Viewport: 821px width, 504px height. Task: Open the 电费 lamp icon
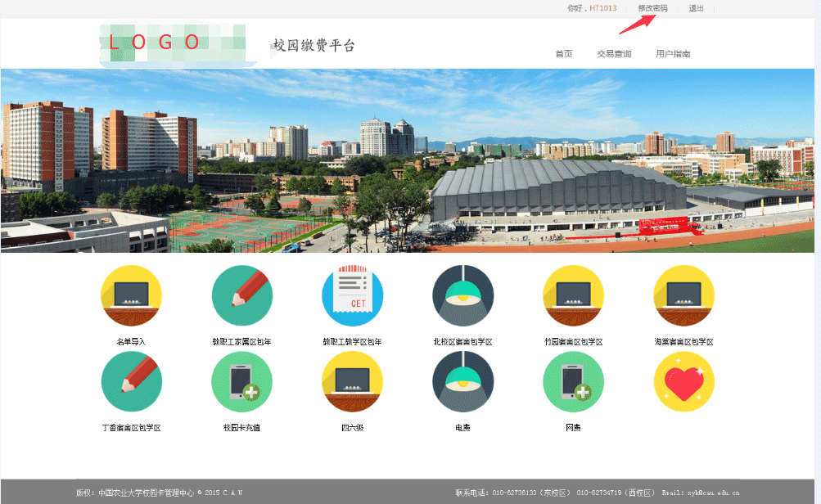462,381
